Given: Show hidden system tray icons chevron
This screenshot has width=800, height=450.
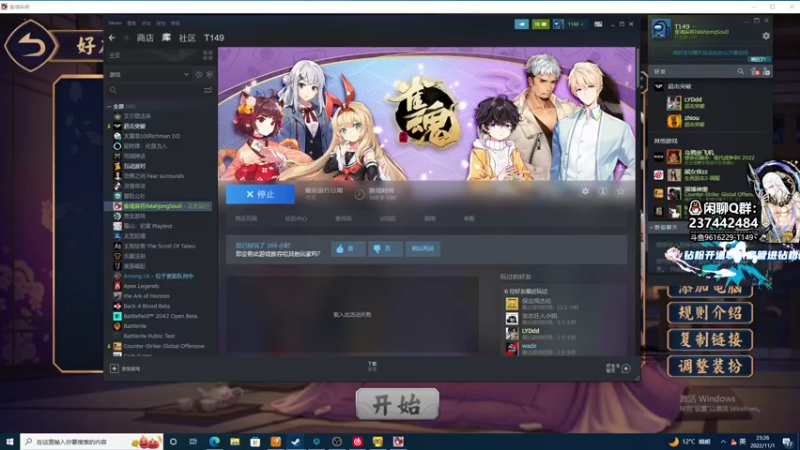Looking at the screenshot, I should [723, 442].
